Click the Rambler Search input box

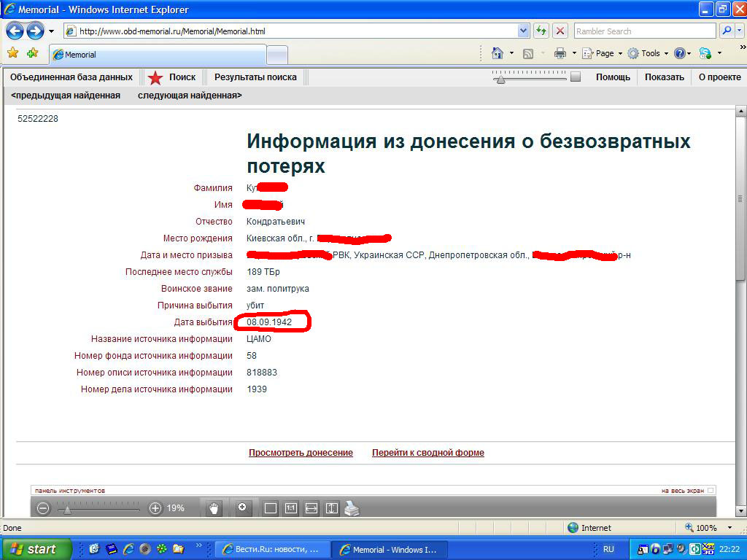point(645,31)
